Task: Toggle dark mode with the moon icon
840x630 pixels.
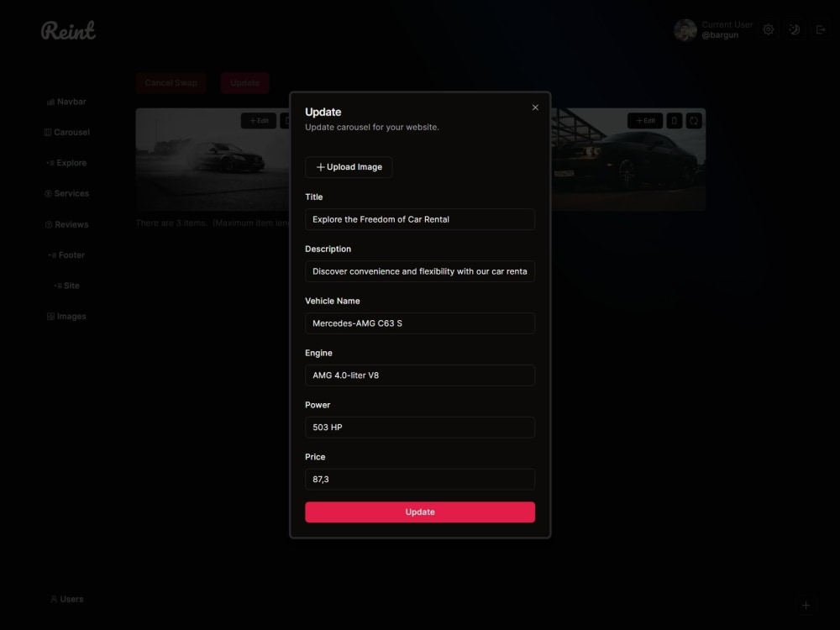Action: (x=795, y=29)
